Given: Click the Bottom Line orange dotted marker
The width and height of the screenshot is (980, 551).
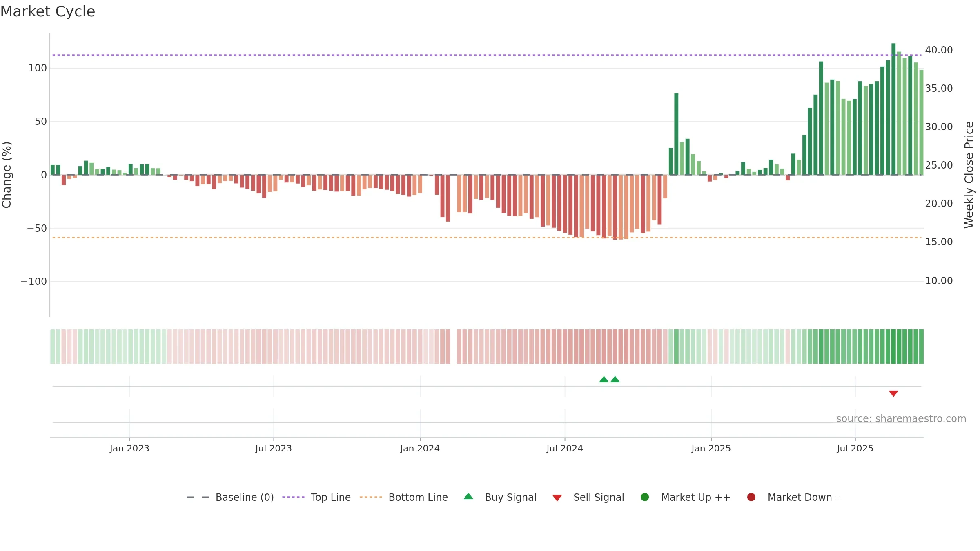Looking at the screenshot, I should tap(371, 497).
